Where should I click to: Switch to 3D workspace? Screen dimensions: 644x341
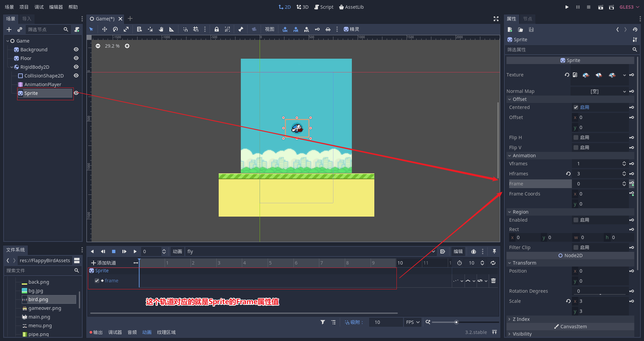click(303, 7)
